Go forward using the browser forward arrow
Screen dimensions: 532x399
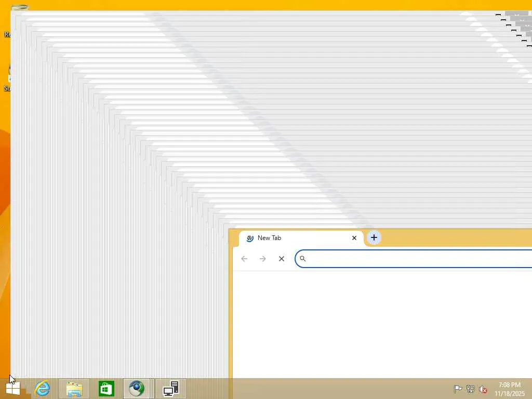point(262,259)
